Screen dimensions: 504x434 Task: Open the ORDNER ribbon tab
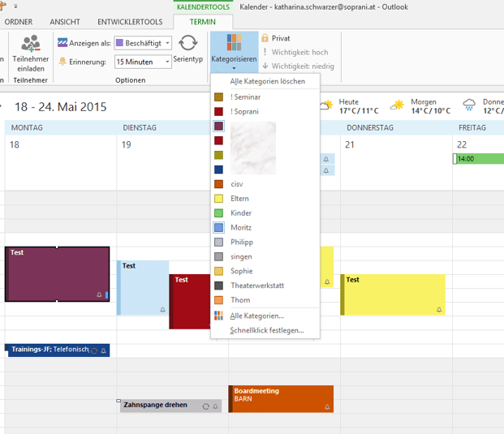pyautogui.click(x=19, y=22)
